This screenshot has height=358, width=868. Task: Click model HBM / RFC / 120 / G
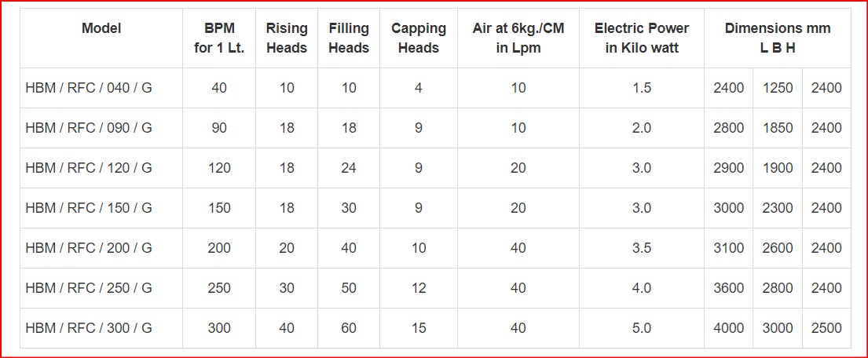pos(89,168)
